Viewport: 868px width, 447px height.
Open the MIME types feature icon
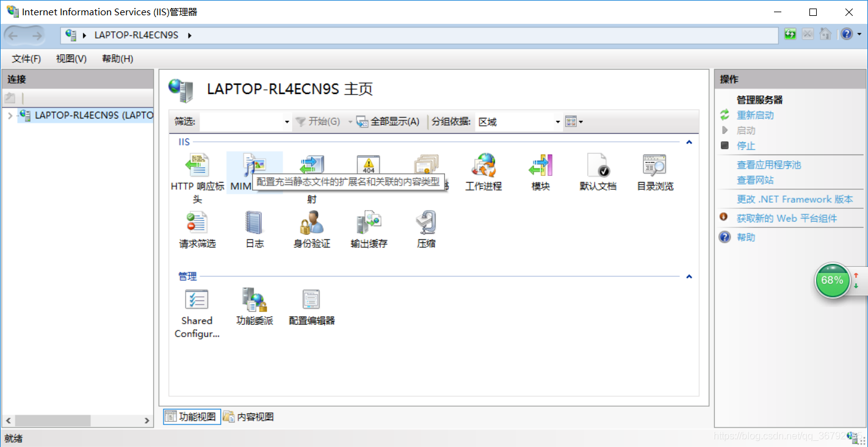point(255,165)
